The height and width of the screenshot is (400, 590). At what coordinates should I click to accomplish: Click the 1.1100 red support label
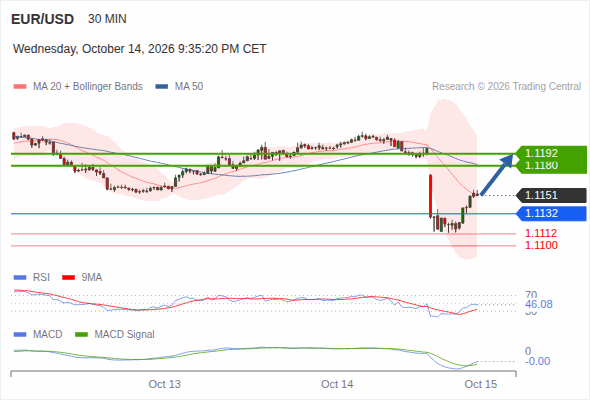coord(541,245)
